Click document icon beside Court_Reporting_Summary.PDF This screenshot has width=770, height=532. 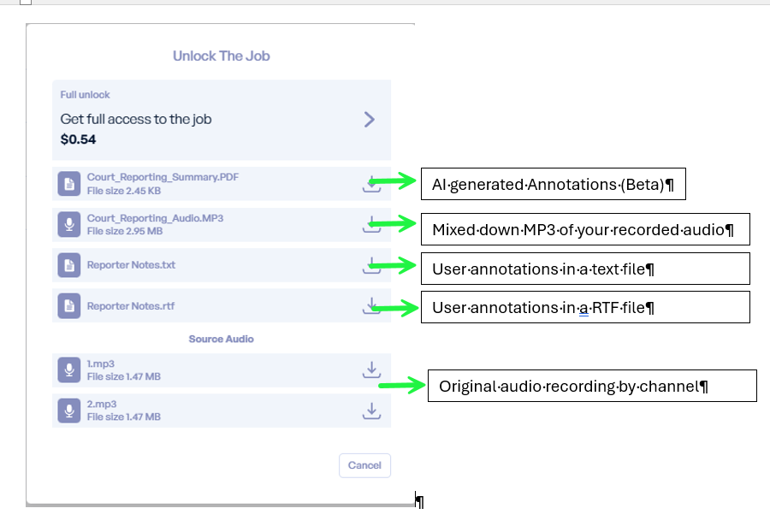pyautogui.click(x=69, y=184)
